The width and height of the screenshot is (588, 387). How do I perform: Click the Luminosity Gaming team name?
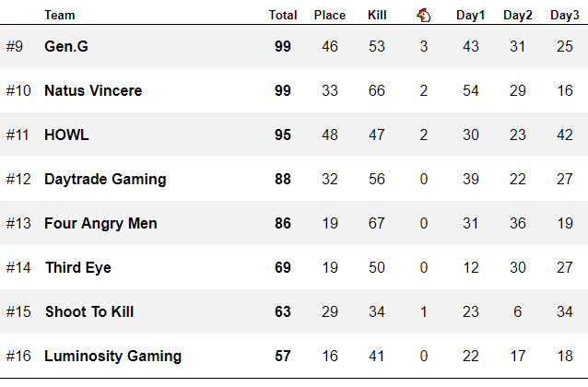(112, 356)
